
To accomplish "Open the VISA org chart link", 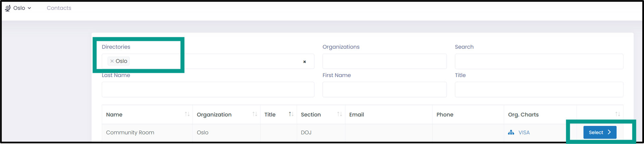I will pyautogui.click(x=524, y=132).
